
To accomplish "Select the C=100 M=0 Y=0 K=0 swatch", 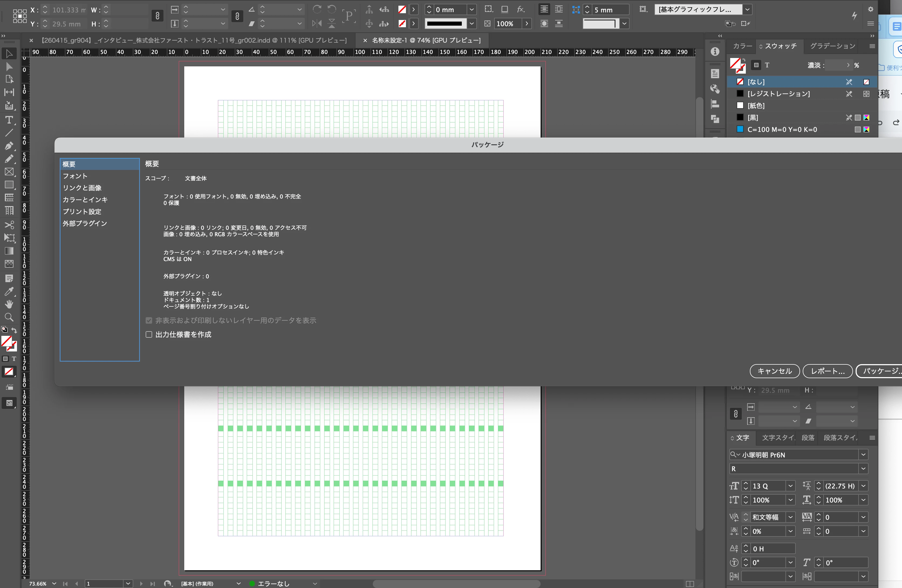I will click(782, 129).
